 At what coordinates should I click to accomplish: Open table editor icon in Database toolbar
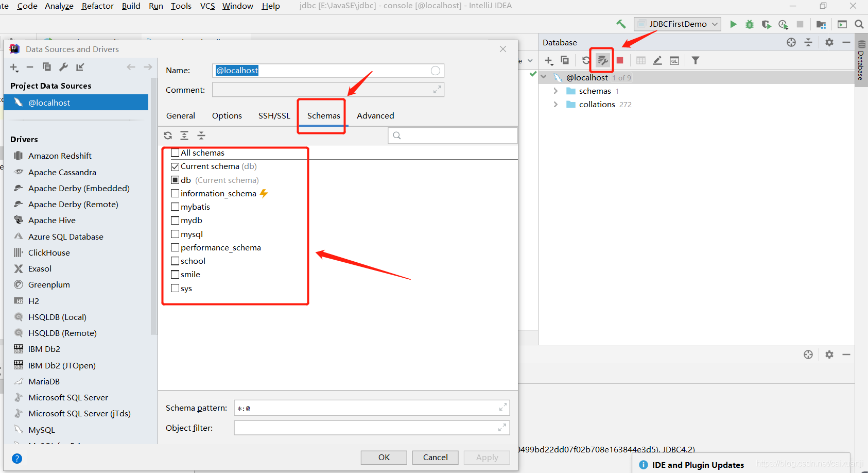641,60
